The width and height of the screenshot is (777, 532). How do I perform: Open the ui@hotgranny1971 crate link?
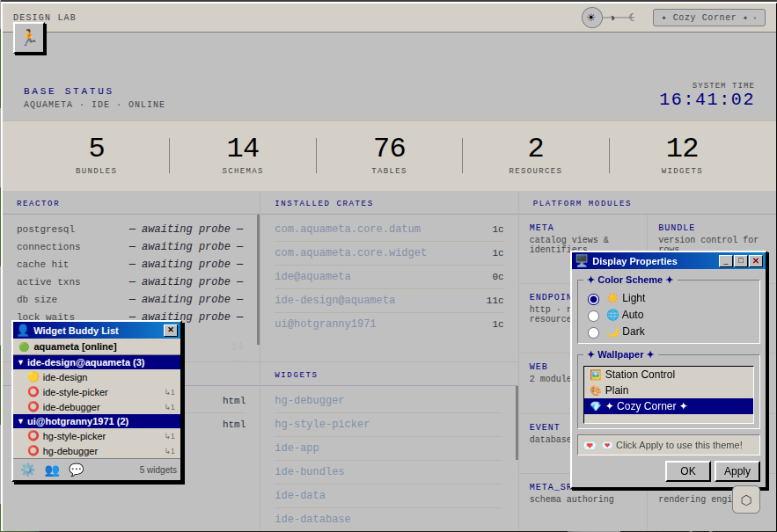click(x=326, y=324)
